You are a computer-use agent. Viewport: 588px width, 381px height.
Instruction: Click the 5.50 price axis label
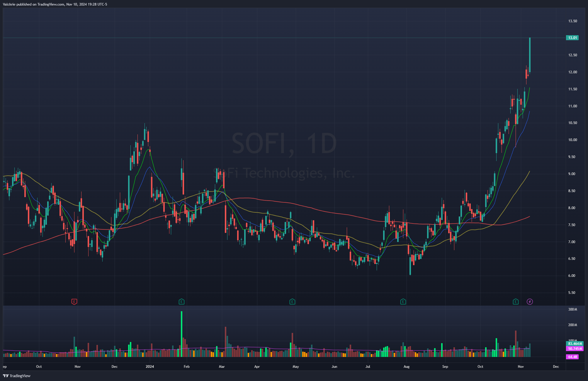click(x=572, y=293)
